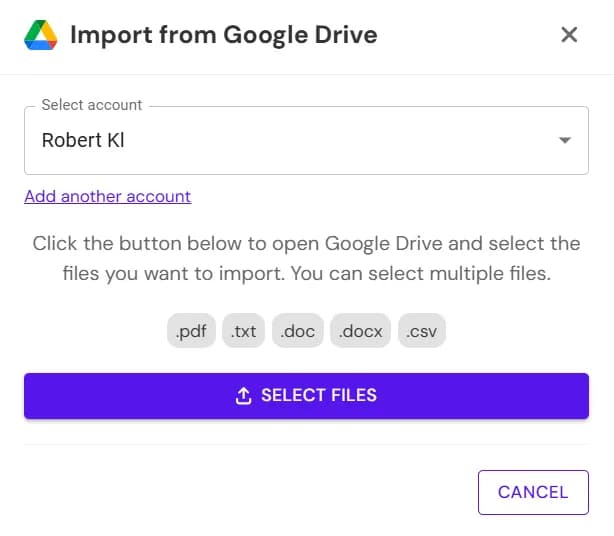Open the Select account dropdown arrow
The width and height of the screenshot is (614, 536).
pos(565,140)
